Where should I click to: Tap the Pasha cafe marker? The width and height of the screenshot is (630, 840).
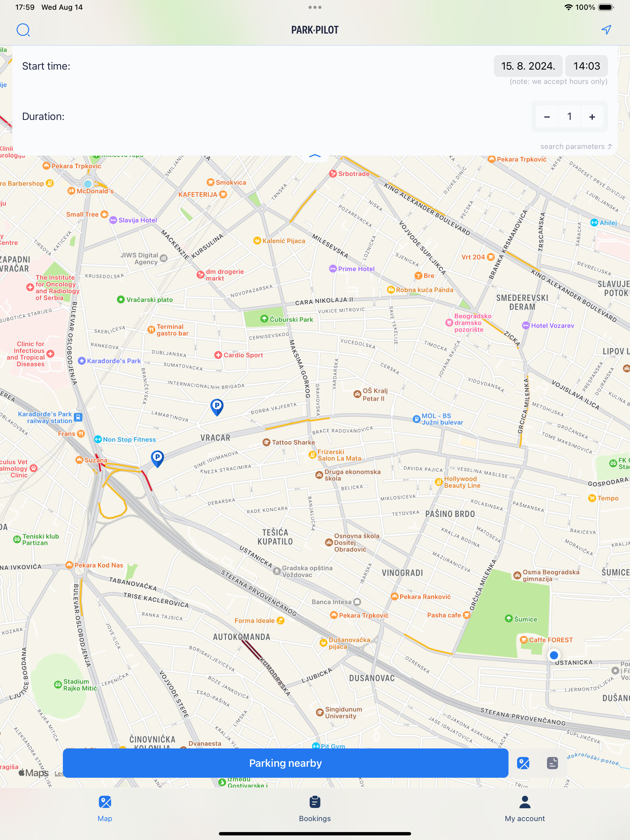[467, 615]
